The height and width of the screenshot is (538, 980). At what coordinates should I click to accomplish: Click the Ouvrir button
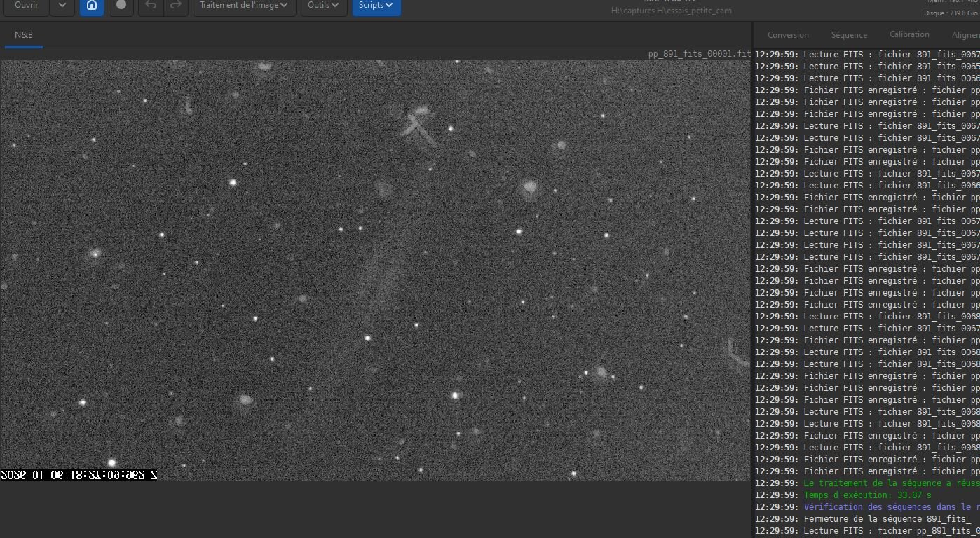(27, 6)
